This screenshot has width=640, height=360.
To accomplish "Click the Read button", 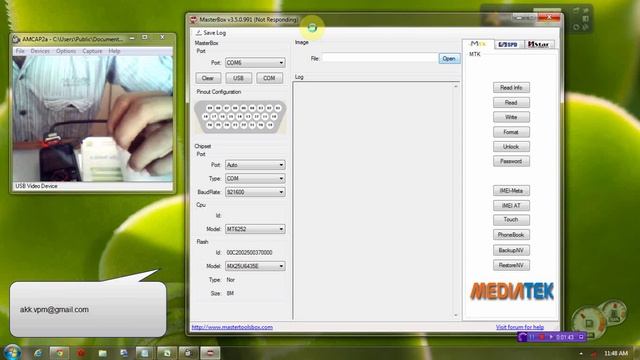I will click(x=511, y=102).
